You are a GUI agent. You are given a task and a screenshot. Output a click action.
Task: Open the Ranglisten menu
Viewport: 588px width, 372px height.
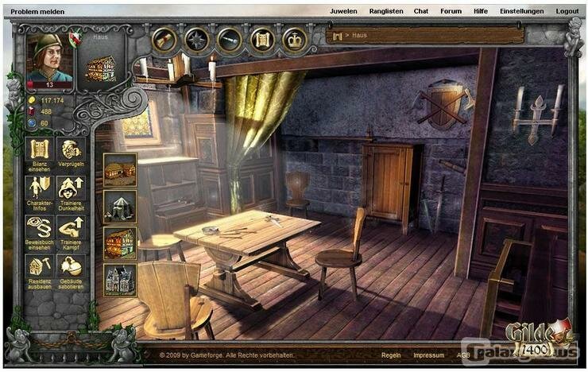(386, 11)
